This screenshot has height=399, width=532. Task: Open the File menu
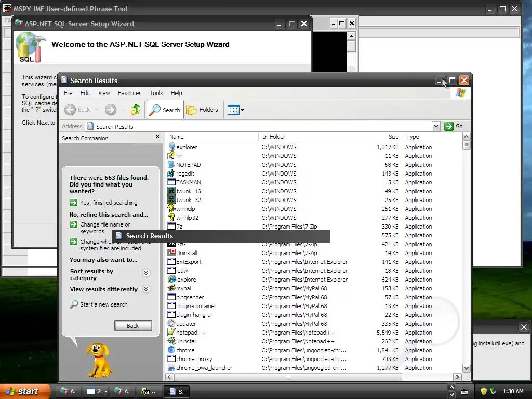pyautogui.click(x=68, y=93)
